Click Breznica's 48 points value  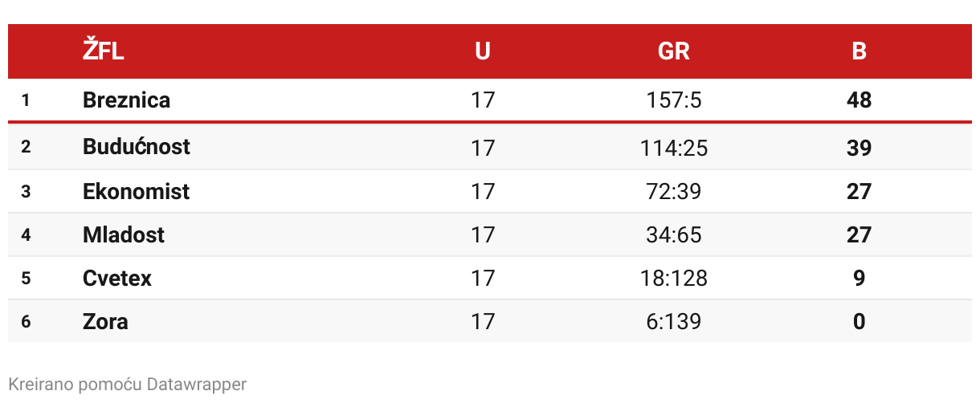click(860, 101)
